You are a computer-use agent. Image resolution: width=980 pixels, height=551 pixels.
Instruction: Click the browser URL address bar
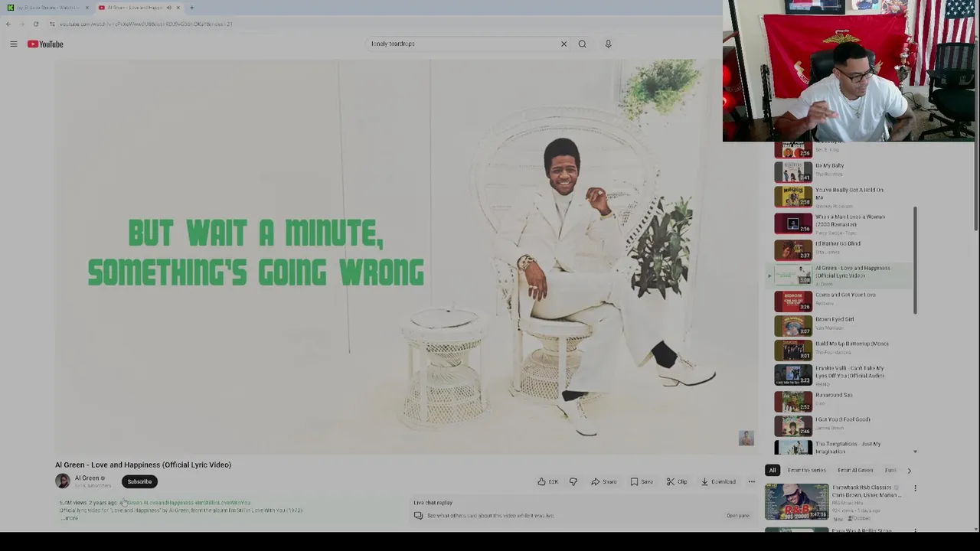click(x=383, y=24)
